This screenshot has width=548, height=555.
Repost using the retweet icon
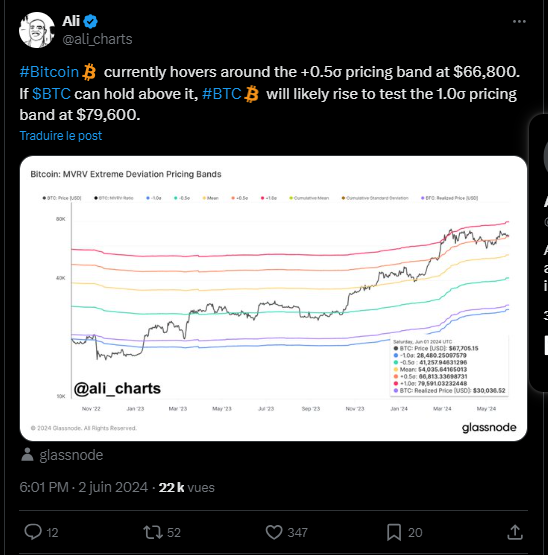click(x=153, y=532)
